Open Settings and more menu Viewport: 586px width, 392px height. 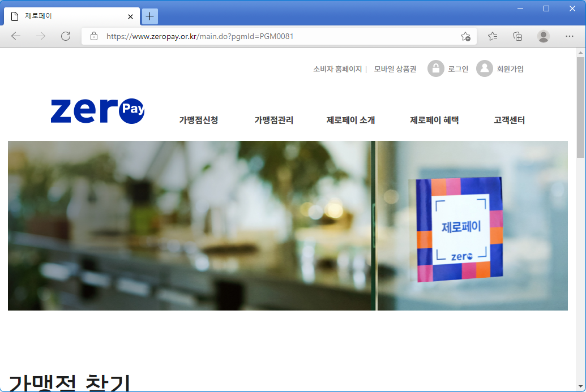pyautogui.click(x=569, y=36)
